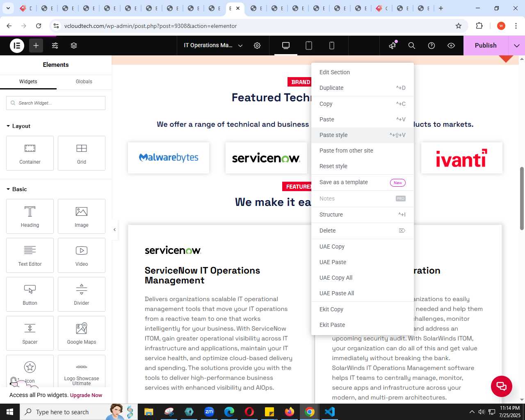Choose Ekit Copy menu entry
The width and height of the screenshot is (525, 420).
[x=363, y=309]
